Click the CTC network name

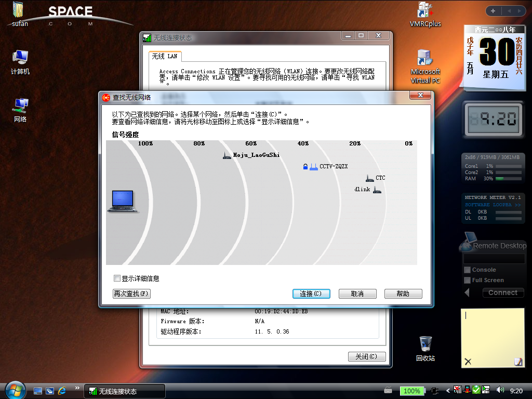pos(380,178)
